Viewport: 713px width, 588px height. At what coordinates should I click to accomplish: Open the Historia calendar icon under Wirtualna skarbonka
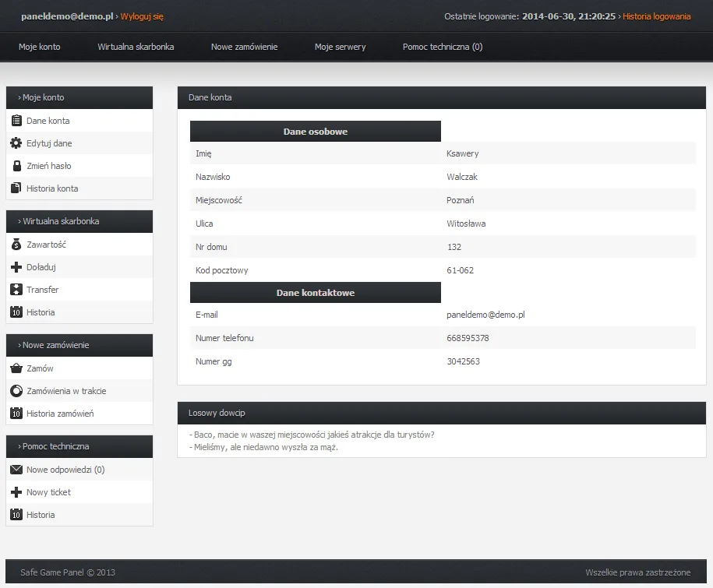point(16,312)
